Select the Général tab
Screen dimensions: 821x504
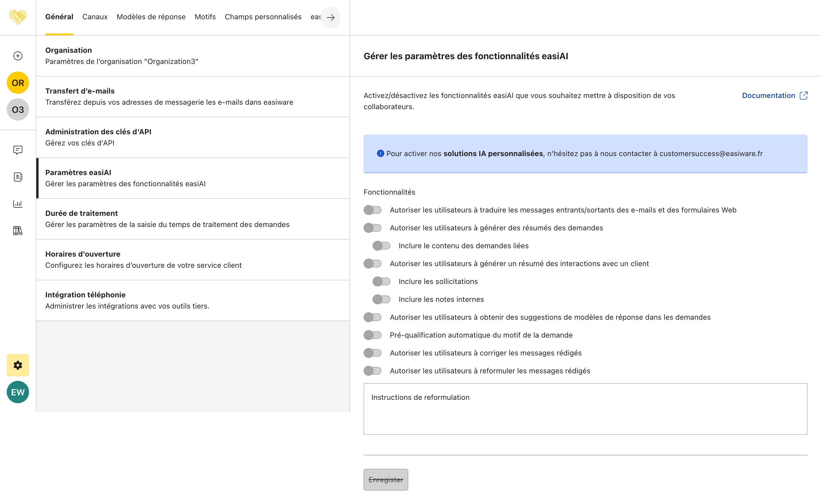(59, 17)
